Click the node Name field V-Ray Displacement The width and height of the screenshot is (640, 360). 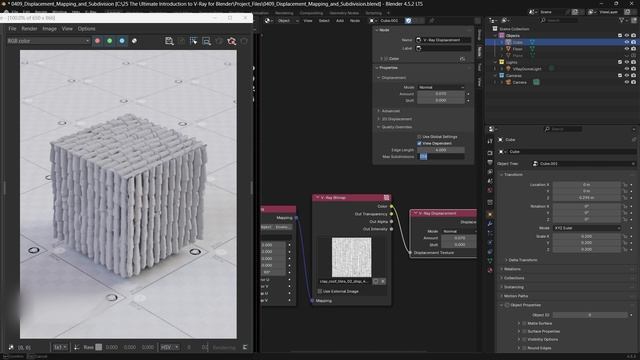tap(443, 40)
